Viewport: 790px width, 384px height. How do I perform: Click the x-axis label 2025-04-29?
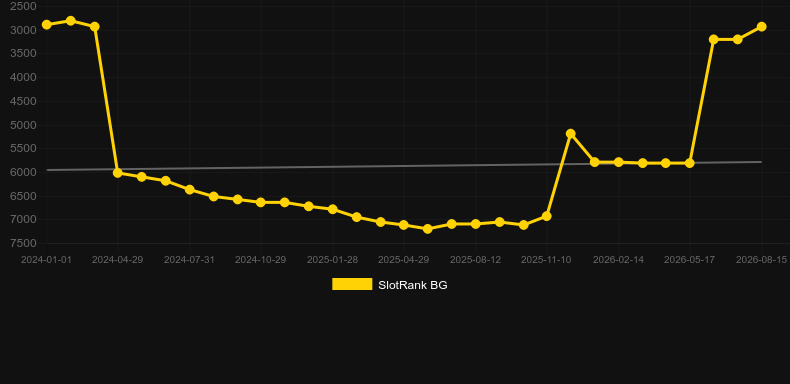pyautogui.click(x=404, y=260)
